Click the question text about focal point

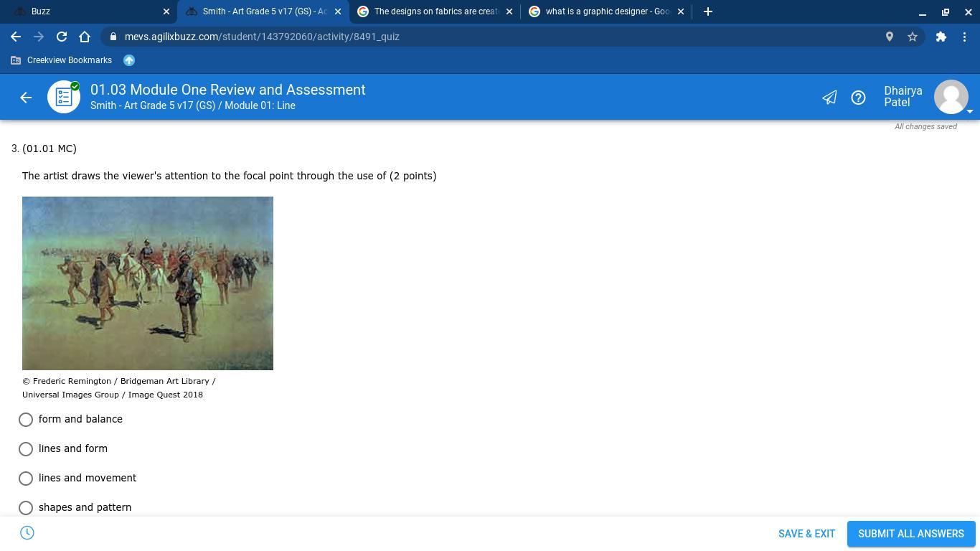tap(230, 176)
